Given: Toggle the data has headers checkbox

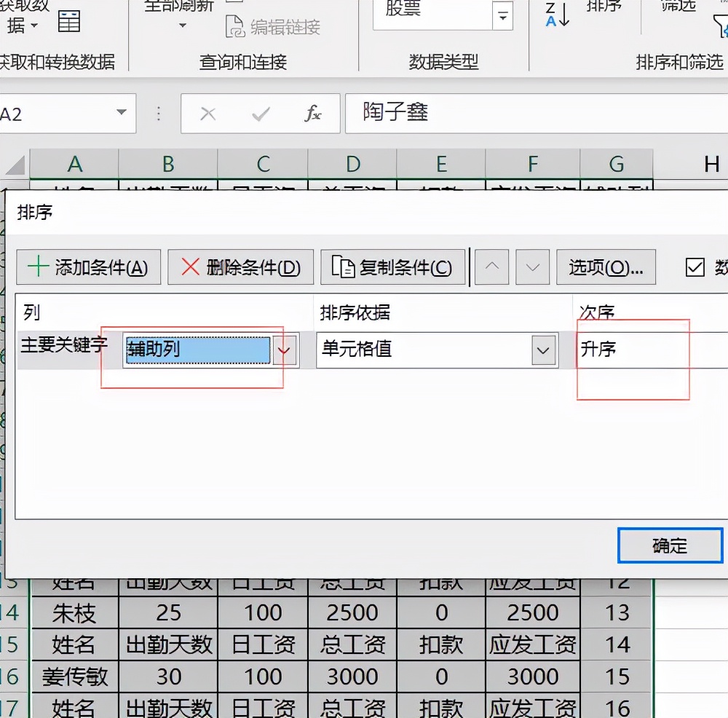Looking at the screenshot, I should coord(695,267).
